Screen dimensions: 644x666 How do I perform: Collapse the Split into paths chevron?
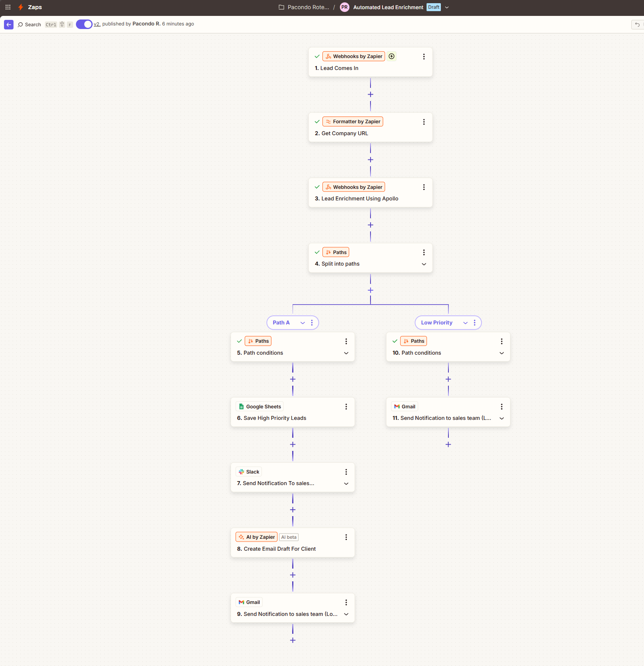[x=424, y=264]
